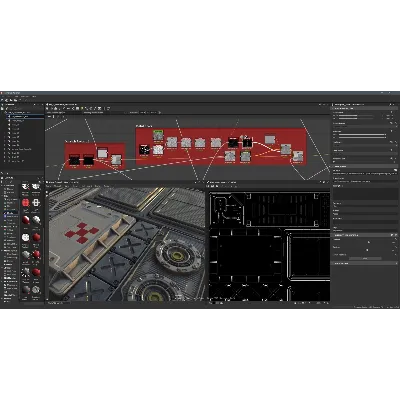The image size is (400, 400).
Task: Pick the red cube thumbnail in the library
Action: coord(26,203)
